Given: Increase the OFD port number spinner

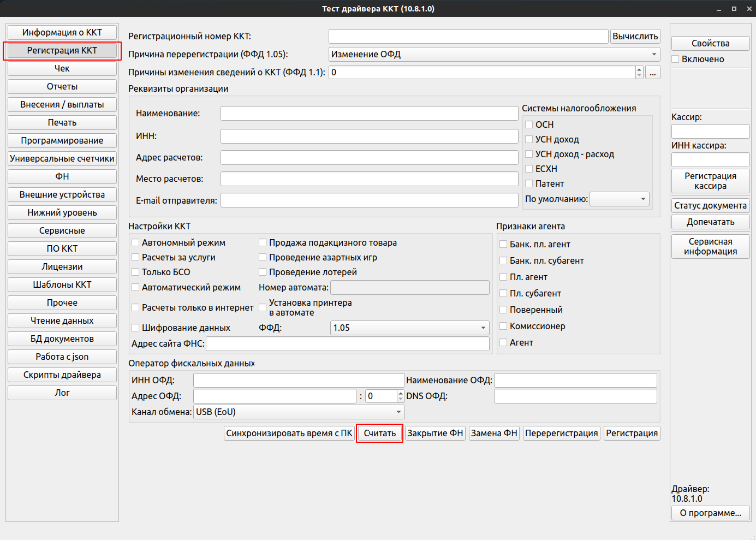Looking at the screenshot, I should click(x=401, y=393).
